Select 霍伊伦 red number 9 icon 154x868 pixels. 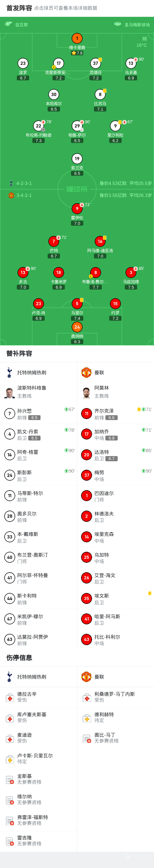point(77,209)
